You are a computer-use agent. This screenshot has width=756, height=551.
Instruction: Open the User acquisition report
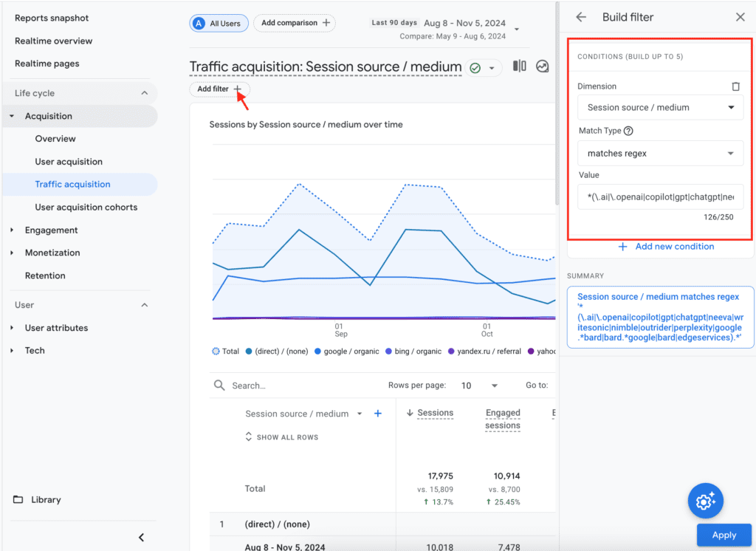[69, 162]
